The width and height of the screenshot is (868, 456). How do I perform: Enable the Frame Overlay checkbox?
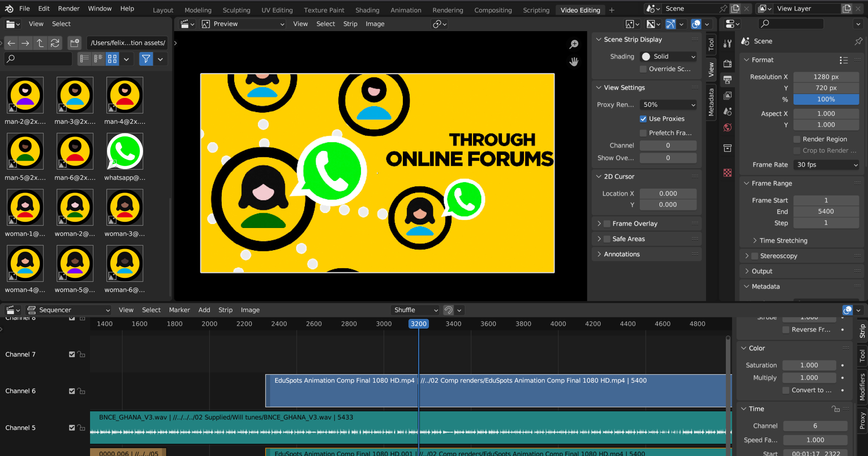607,224
